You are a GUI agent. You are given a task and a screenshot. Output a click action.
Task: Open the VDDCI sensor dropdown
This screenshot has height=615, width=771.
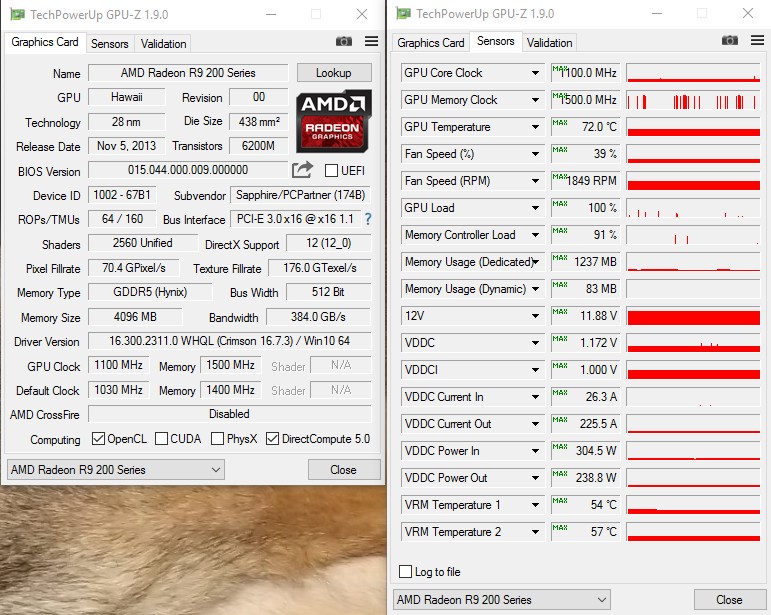(x=535, y=370)
